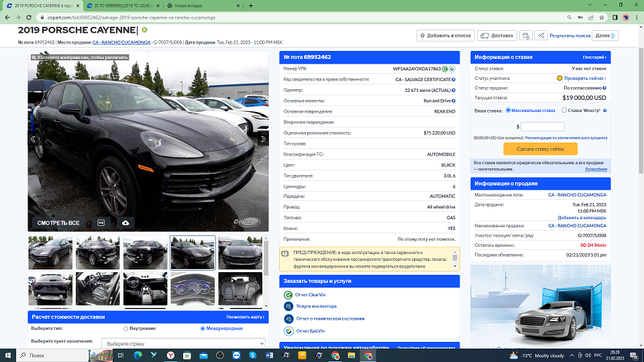This screenshot has height=362, width=644.
Task: Download image using cloud icon
Action: [125, 223]
